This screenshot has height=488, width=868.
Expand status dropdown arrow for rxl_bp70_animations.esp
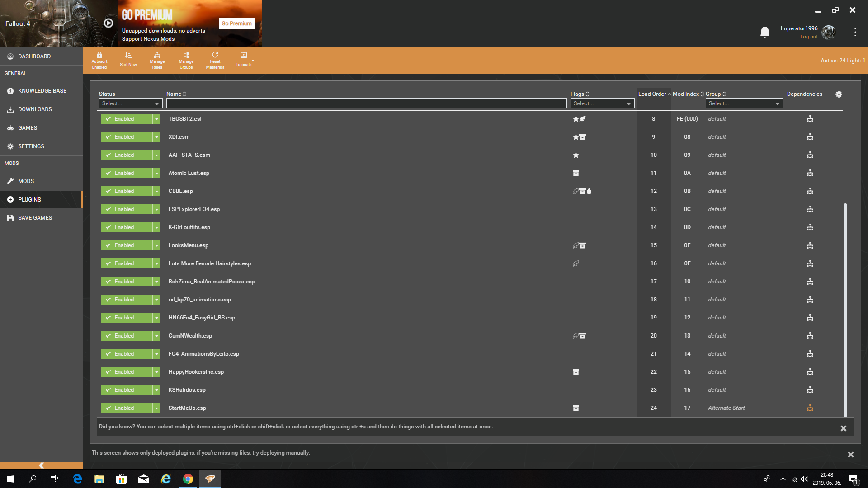point(156,300)
